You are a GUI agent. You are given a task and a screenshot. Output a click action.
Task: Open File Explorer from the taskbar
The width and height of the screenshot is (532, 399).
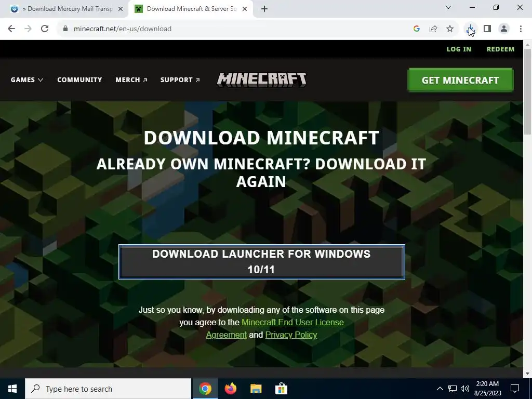pos(256,389)
